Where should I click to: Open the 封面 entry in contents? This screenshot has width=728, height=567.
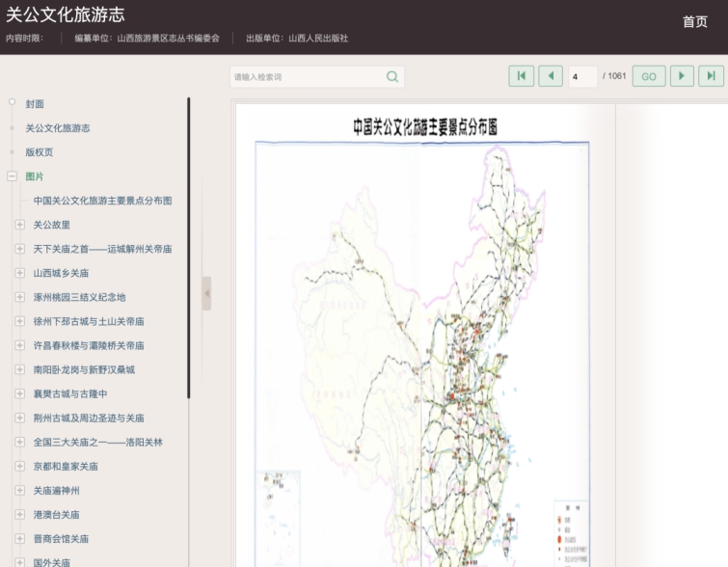click(x=35, y=104)
